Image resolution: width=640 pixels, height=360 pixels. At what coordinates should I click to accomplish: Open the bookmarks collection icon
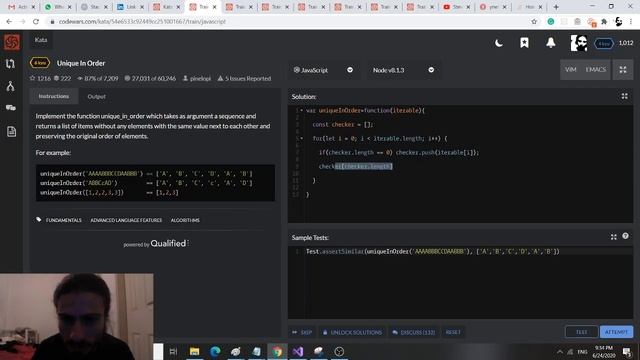click(524, 42)
